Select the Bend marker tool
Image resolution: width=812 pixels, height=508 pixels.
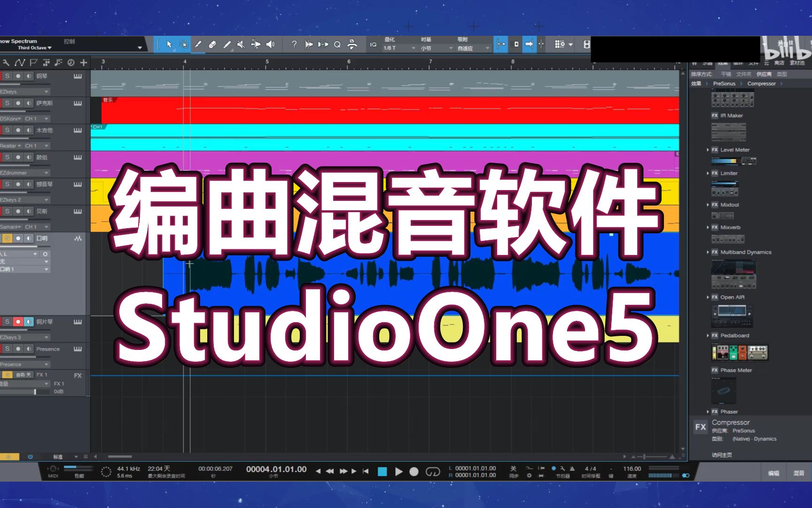click(x=256, y=44)
